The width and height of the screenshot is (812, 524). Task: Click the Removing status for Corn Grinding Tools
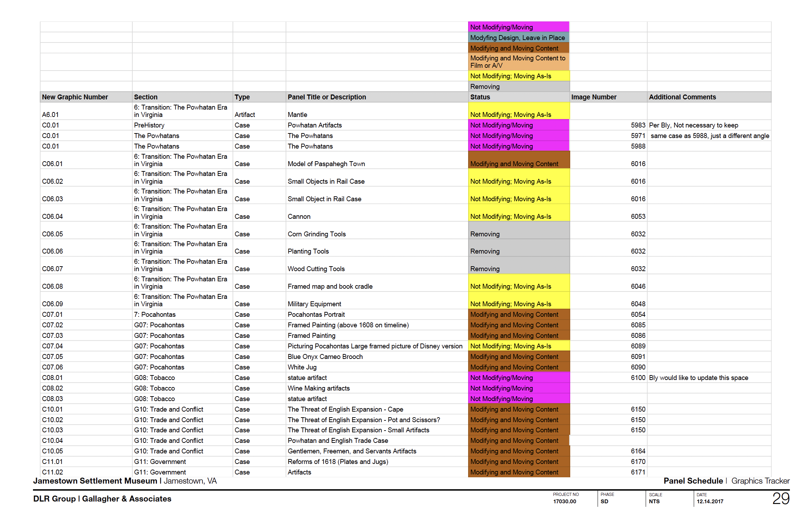click(x=485, y=234)
